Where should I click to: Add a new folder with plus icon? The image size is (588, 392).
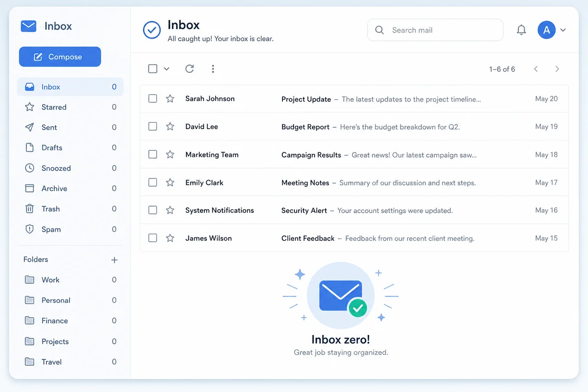[x=114, y=260]
